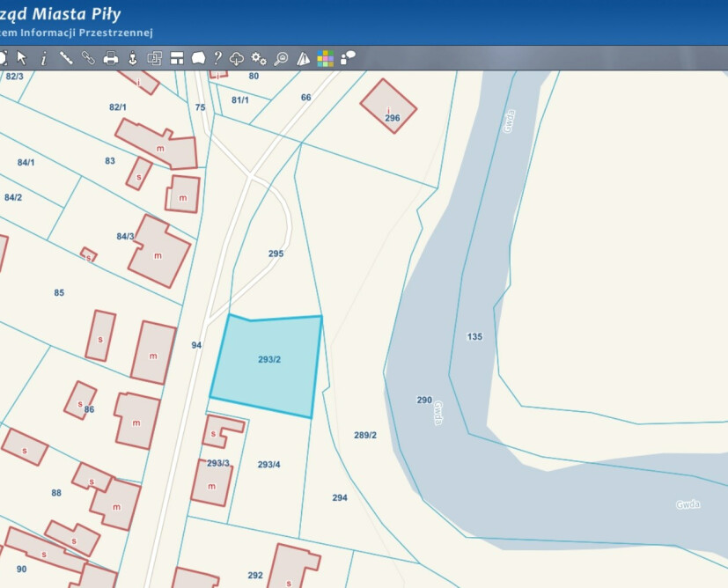Screen dimensions: 728x588
Task: Click the cloud download icon
Action: pyautogui.click(x=237, y=58)
